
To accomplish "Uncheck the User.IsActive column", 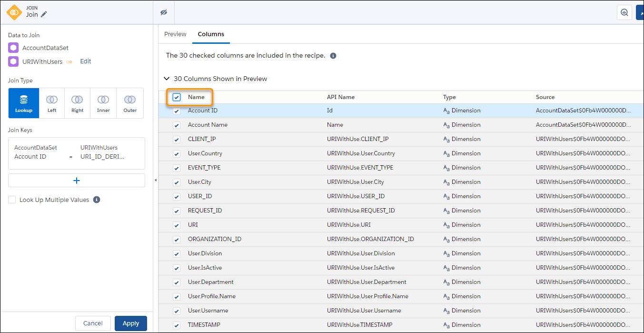I will coord(177,268).
